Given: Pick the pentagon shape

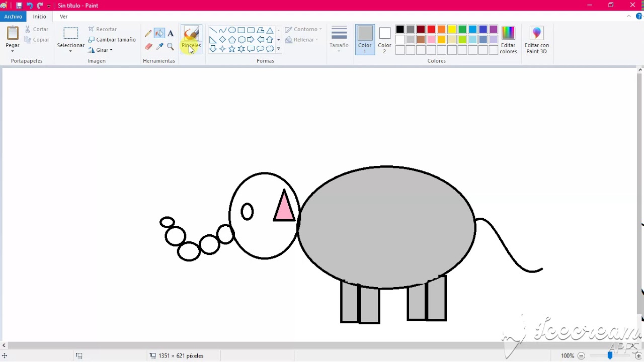Looking at the screenshot, I should coord(232,40).
